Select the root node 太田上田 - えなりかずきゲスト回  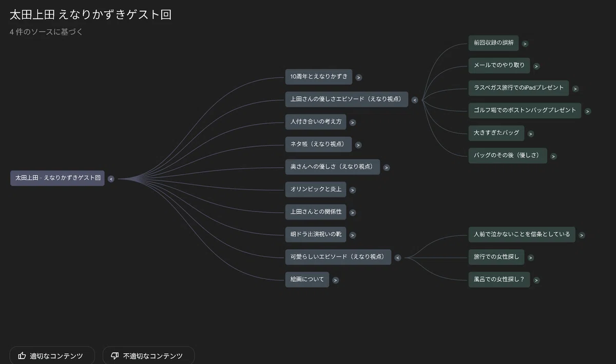point(57,178)
